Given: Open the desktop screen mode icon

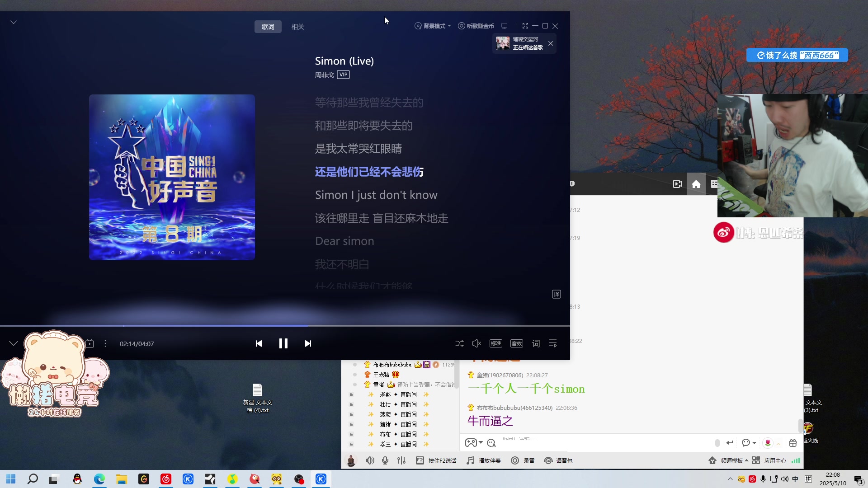Looking at the screenshot, I should [505, 26].
